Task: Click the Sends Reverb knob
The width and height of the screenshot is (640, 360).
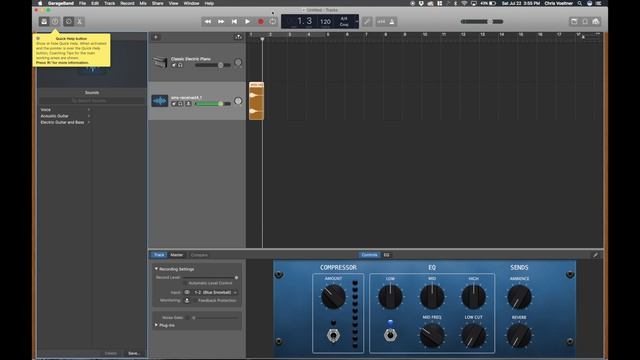Action: pyautogui.click(x=519, y=336)
